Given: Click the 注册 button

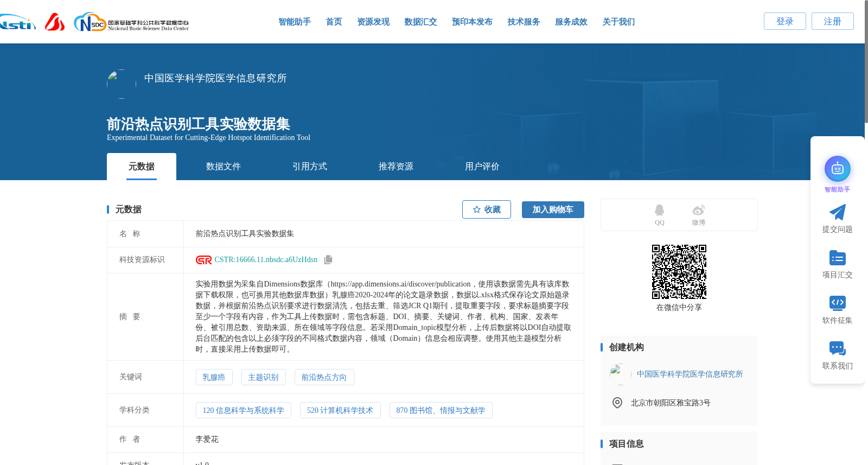Looking at the screenshot, I should pyautogui.click(x=833, y=21).
